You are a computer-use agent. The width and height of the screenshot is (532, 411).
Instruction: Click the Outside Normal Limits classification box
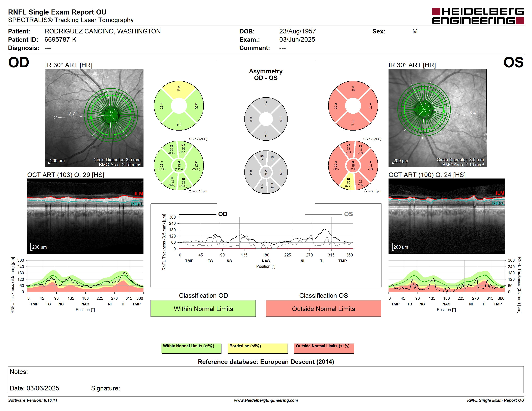click(x=323, y=308)
